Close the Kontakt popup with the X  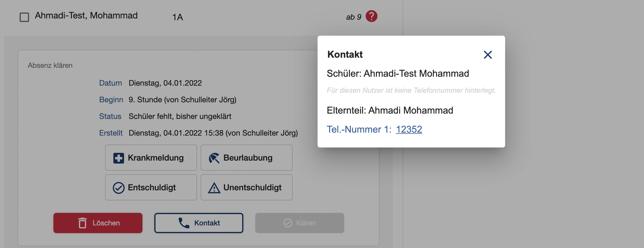coord(488,55)
